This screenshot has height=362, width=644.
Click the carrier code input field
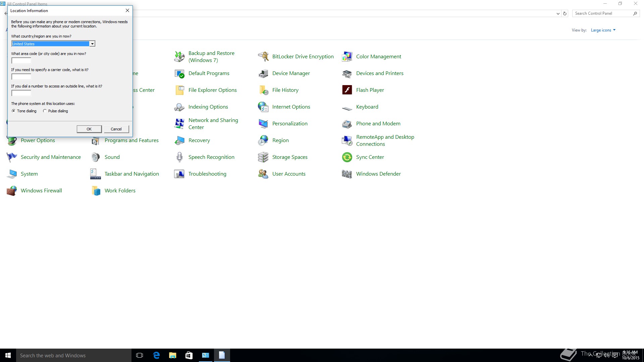tap(21, 77)
